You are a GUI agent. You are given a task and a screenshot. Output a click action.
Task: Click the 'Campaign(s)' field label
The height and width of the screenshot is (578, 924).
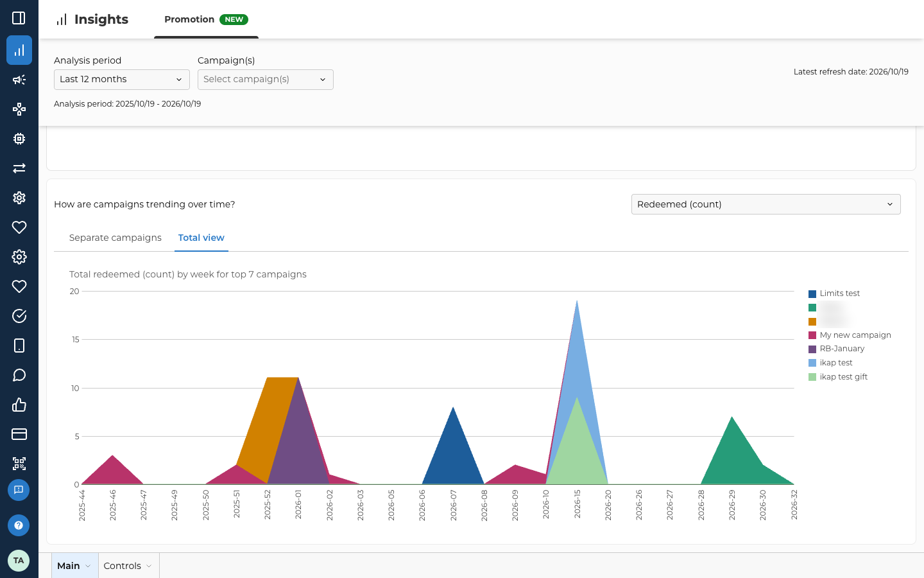(227, 60)
